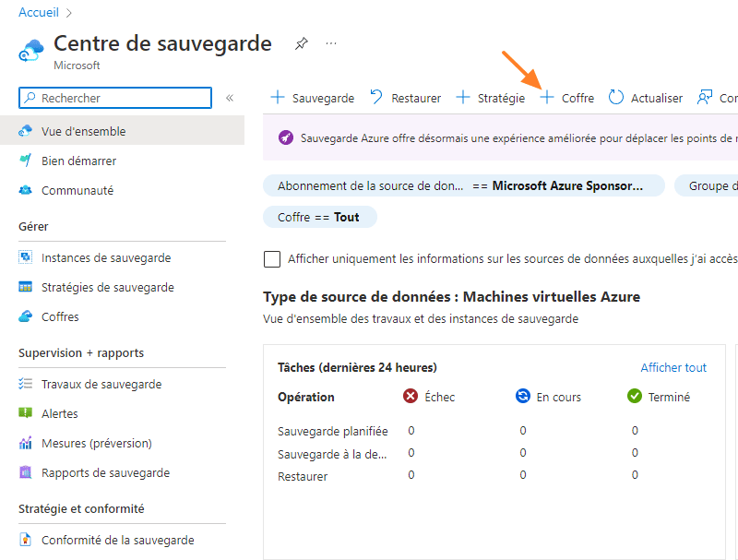The height and width of the screenshot is (560, 738).
Task: Create a new vault with Coffre
Action: (565, 96)
